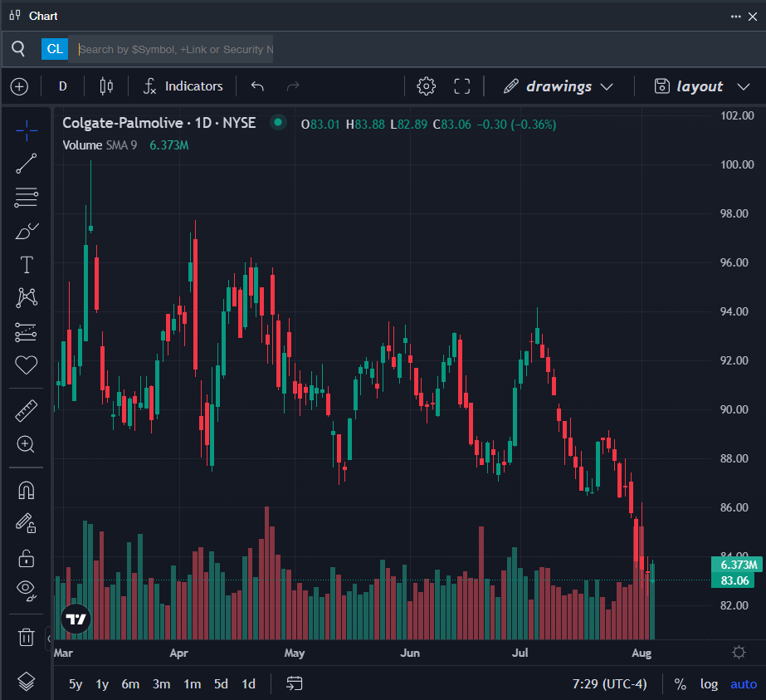Close the Chart panel
The height and width of the screenshot is (700, 766).
click(753, 17)
